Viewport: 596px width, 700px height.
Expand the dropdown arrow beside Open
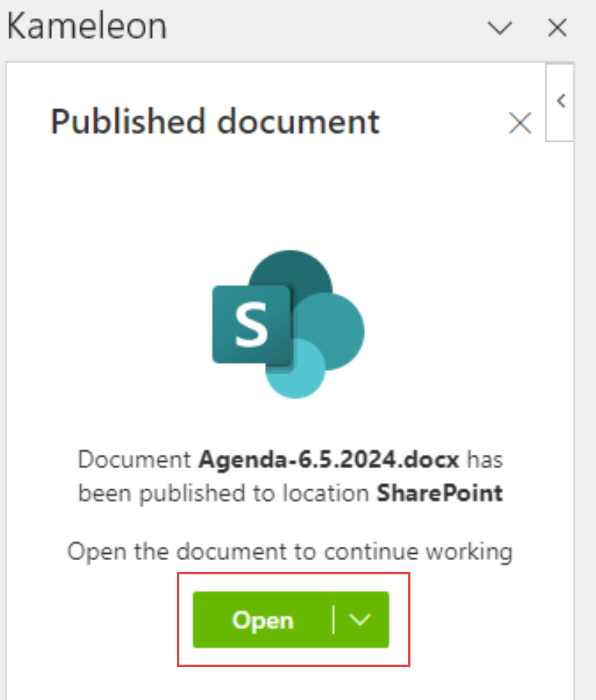coord(359,620)
